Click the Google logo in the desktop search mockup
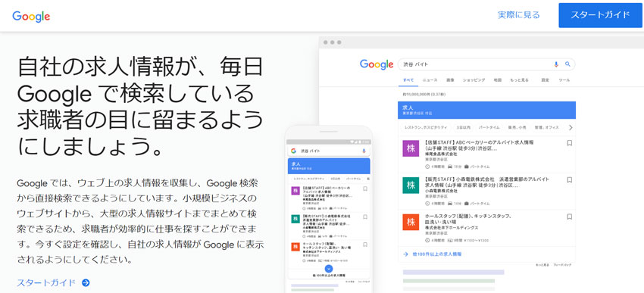 click(377, 64)
